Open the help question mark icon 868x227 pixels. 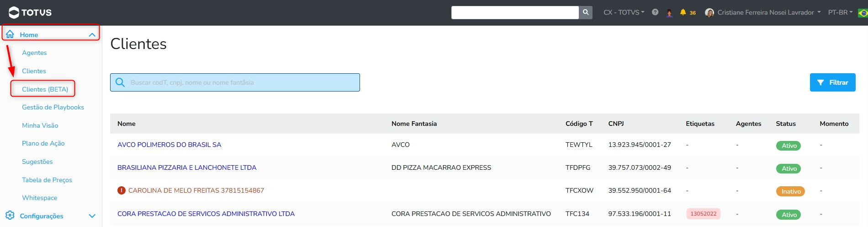tap(655, 12)
